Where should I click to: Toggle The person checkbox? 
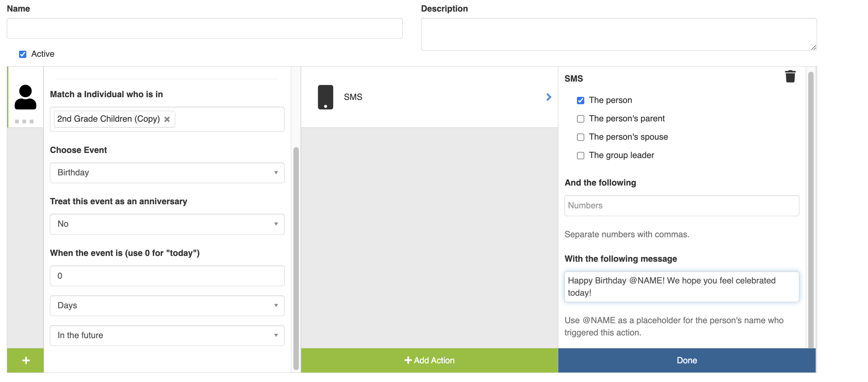click(x=580, y=101)
